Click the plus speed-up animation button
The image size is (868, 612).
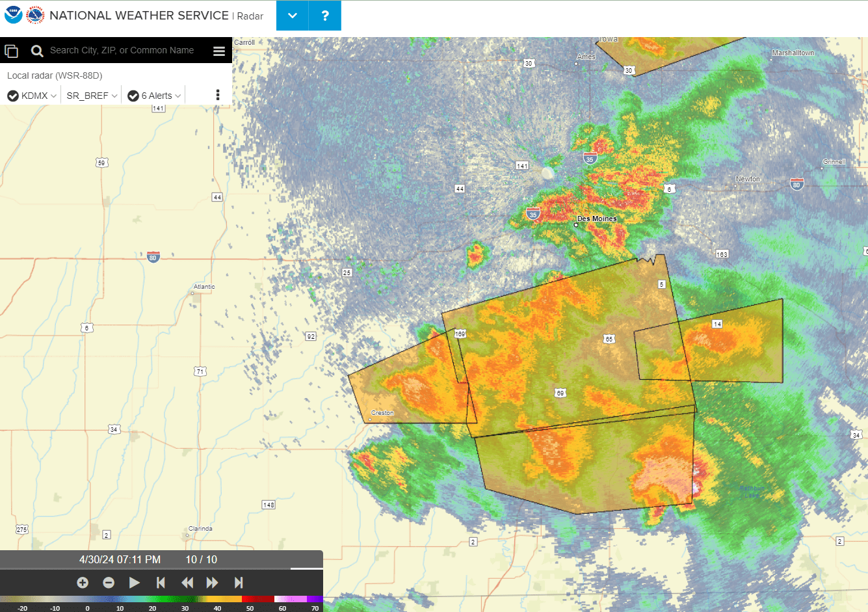point(83,583)
